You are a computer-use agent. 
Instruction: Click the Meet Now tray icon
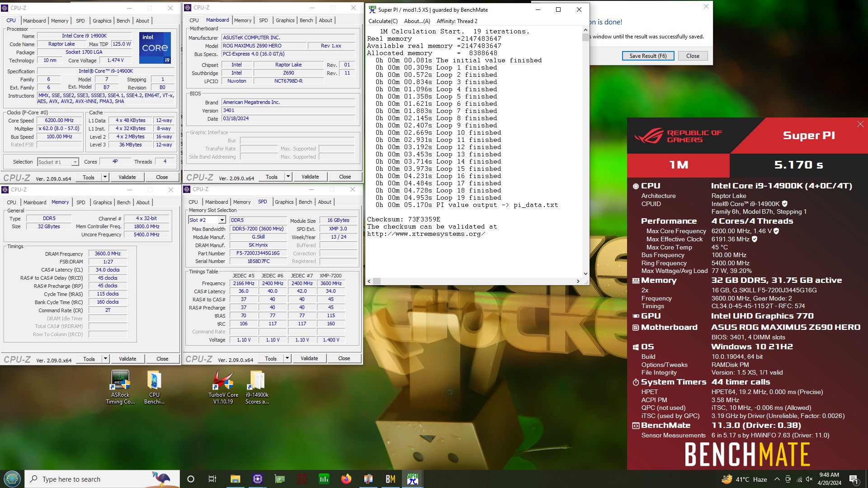(788, 479)
